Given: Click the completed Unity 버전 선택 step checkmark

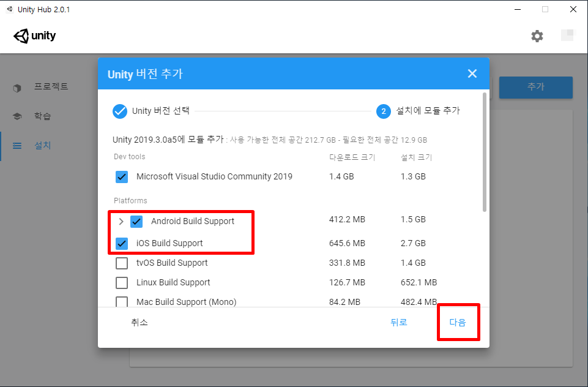Looking at the screenshot, I should 120,111.
